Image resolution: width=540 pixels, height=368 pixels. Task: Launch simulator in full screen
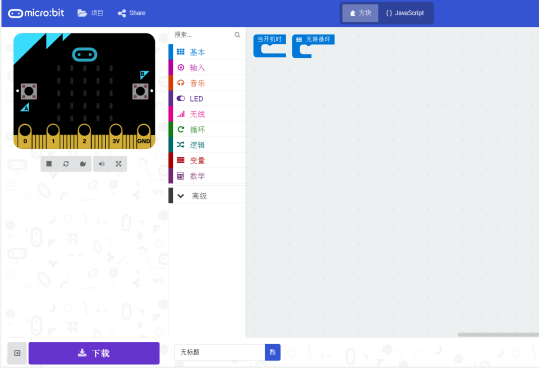118,164
